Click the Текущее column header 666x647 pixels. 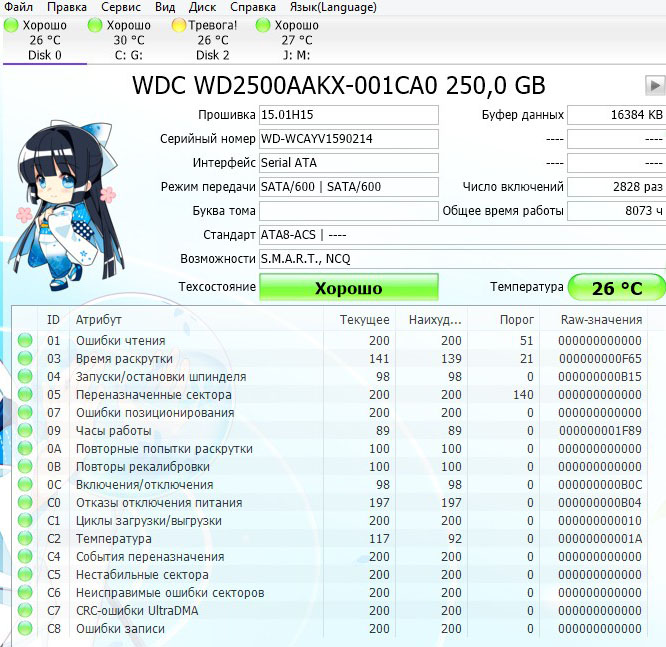[360, 319]
